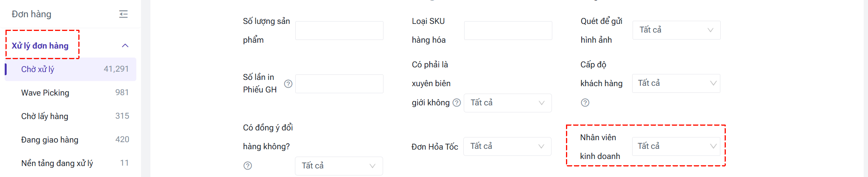868x177 pixels.
Task: Open the Nhân viên kinh doanh dropdown
Action: tap(676, 146)
